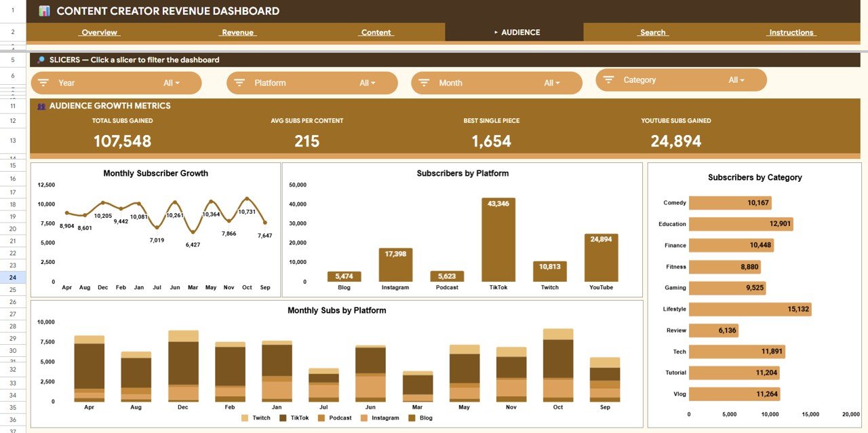The image size is (868, 433).
Task: Click the Month slicer's funnel icon
Action: [423, 81]
